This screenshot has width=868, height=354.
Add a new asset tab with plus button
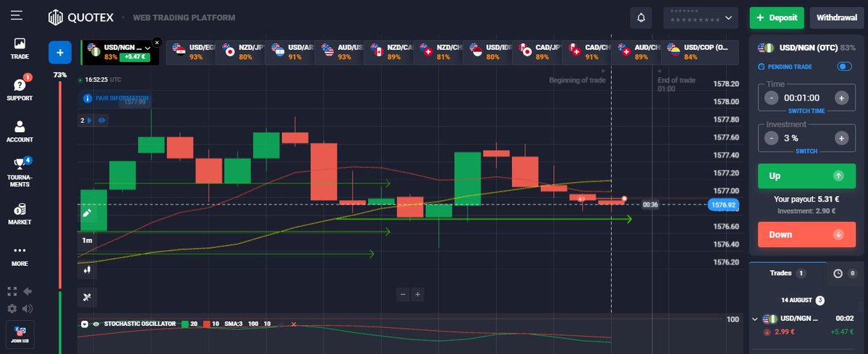pyautogui.click(x=60, y=53)
